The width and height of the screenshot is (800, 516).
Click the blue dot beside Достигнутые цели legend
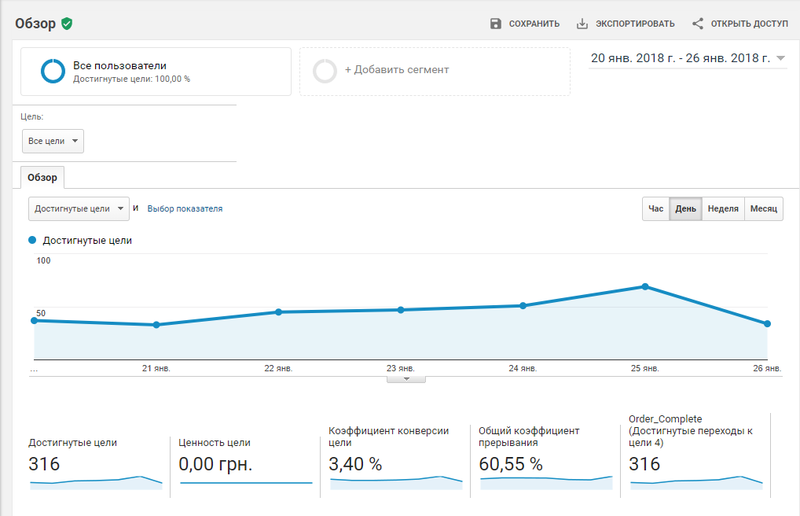(x=32, y=240)
